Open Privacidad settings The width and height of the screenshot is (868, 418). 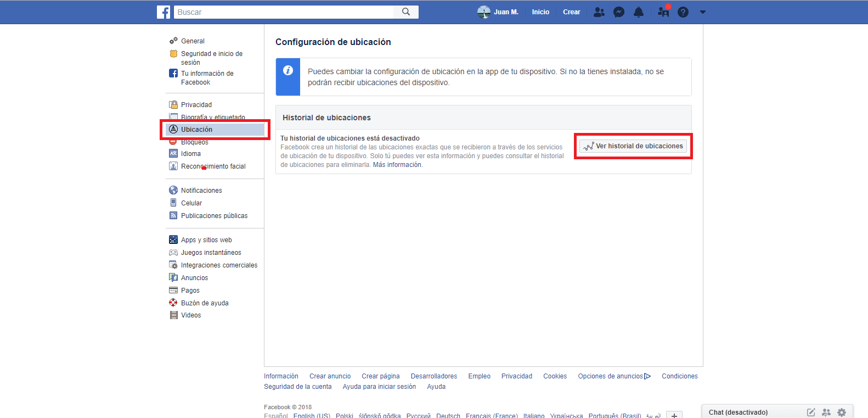click(196, 105)
